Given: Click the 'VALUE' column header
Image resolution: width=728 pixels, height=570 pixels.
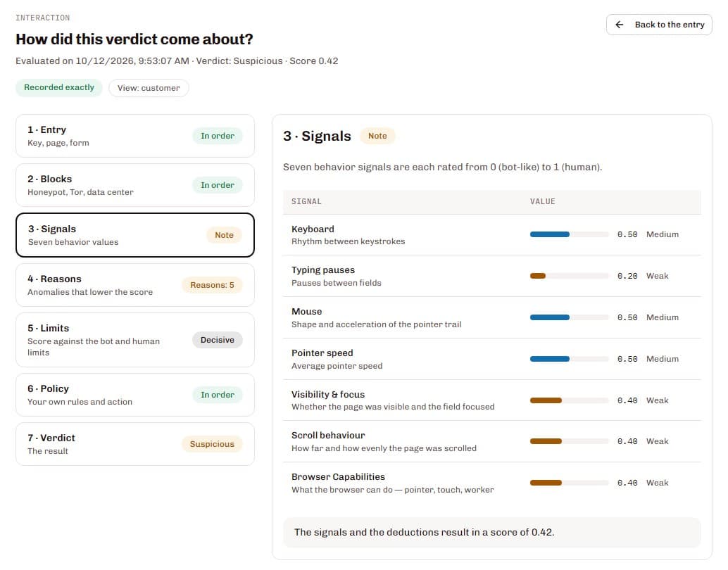Looking at the screenshot, I should tap(543, 201).
